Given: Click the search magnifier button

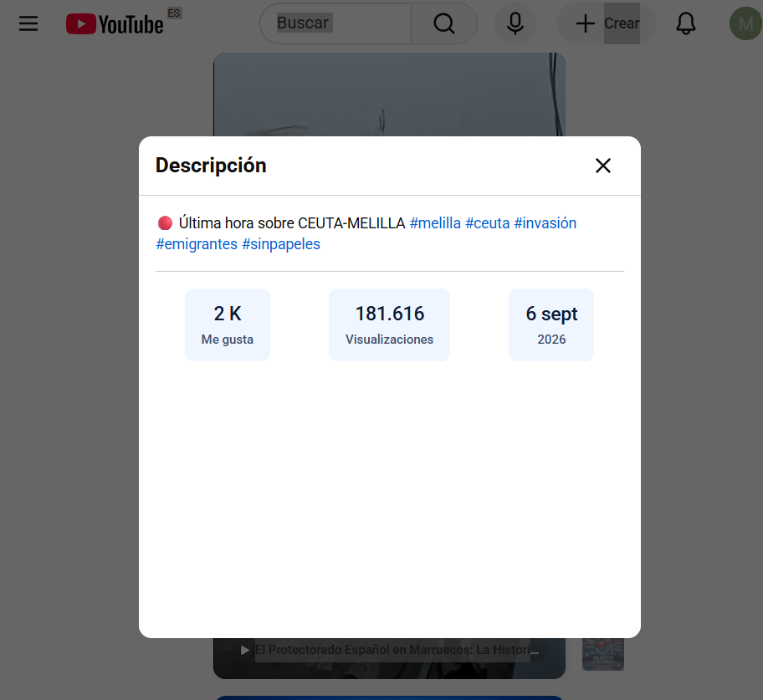Looking at the screenshot, I should click(x=443, y=23).
